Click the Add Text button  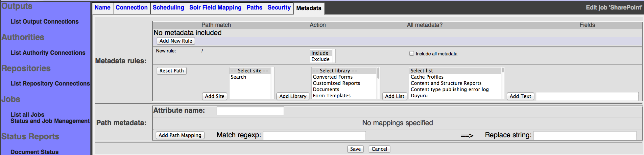coord(520,96)
